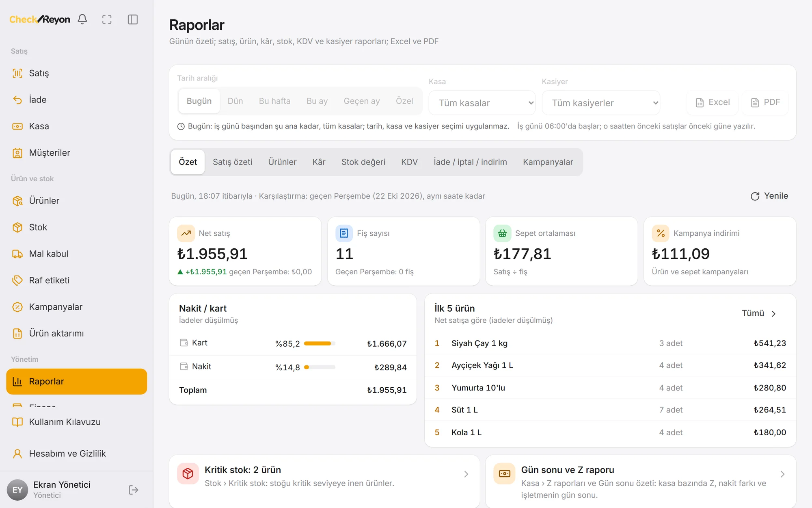Click the İade return arrow icon
This screenshot has width=812, height=508.
coord(17,100)
